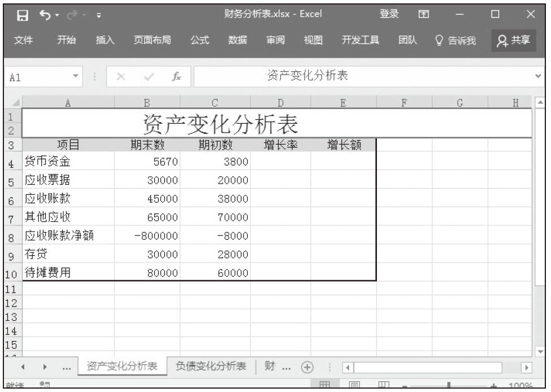The image size is (551, 392).
Task: Click the cancel X icon beside formula bar
Action: (x=120, y=76)
